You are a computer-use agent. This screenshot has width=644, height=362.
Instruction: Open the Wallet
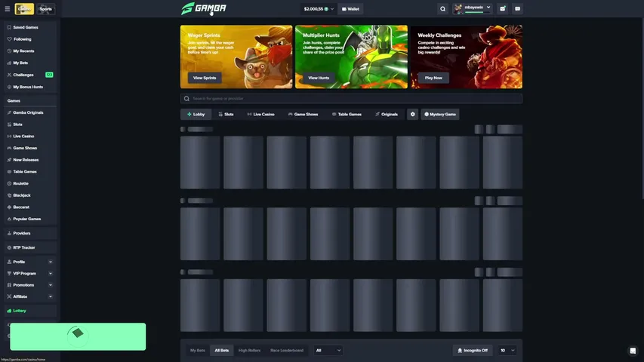point(350,8)
